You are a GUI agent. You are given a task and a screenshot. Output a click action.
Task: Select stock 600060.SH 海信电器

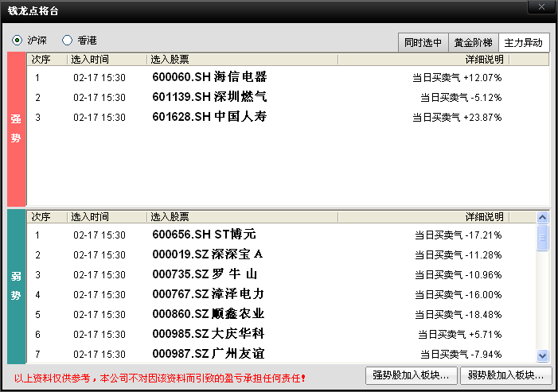click(209, 77)
